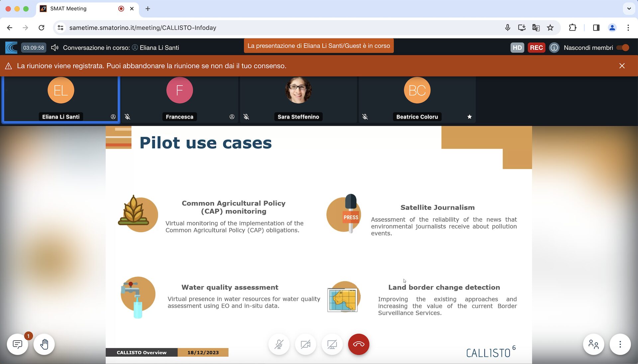Click the microphone permission icon in address bar
638x364 pixels.
507,28
